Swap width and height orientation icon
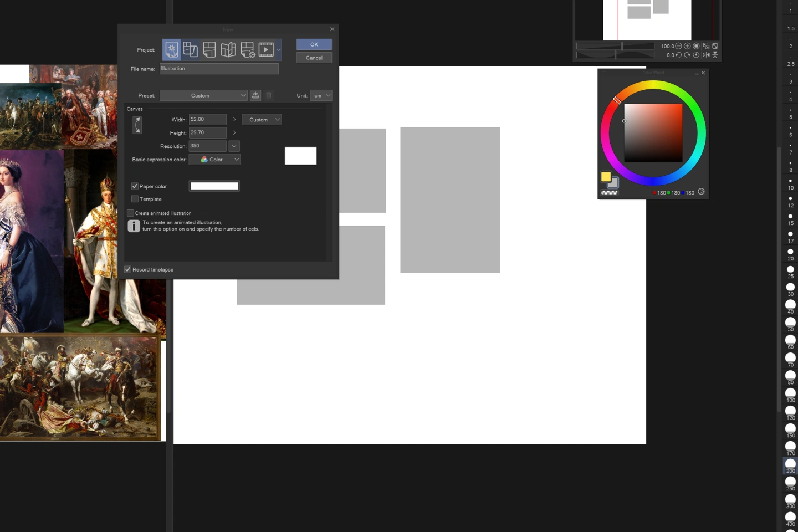This screenshot has width=798, height=532. 137,125
